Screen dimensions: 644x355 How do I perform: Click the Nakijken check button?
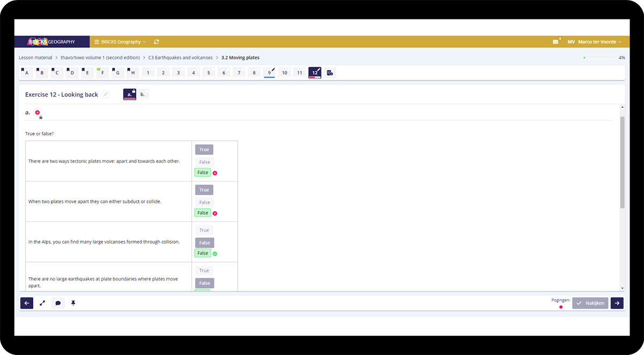point(590,303)
